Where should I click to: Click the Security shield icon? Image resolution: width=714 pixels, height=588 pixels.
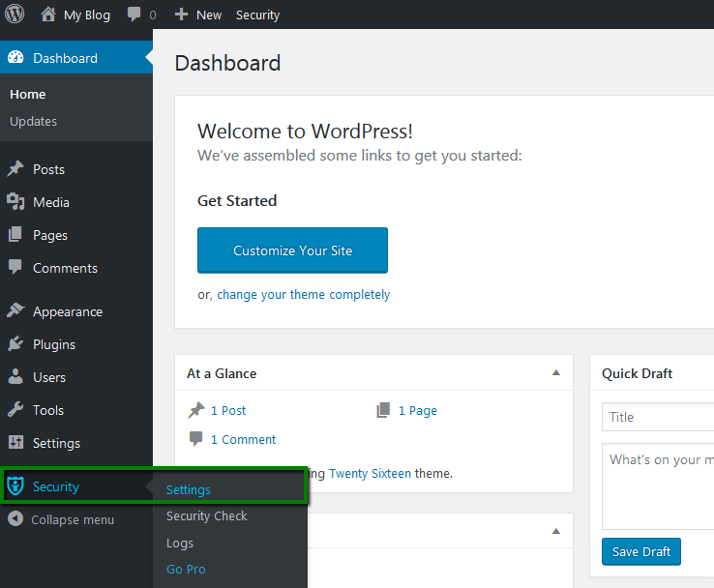click(15, 486)
